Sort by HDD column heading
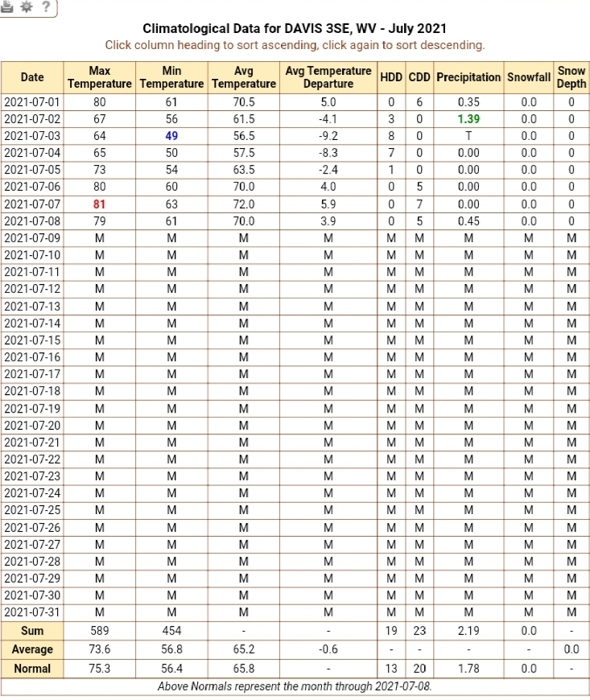The width and height of the screenshot is (590, 700). (391, 77)
